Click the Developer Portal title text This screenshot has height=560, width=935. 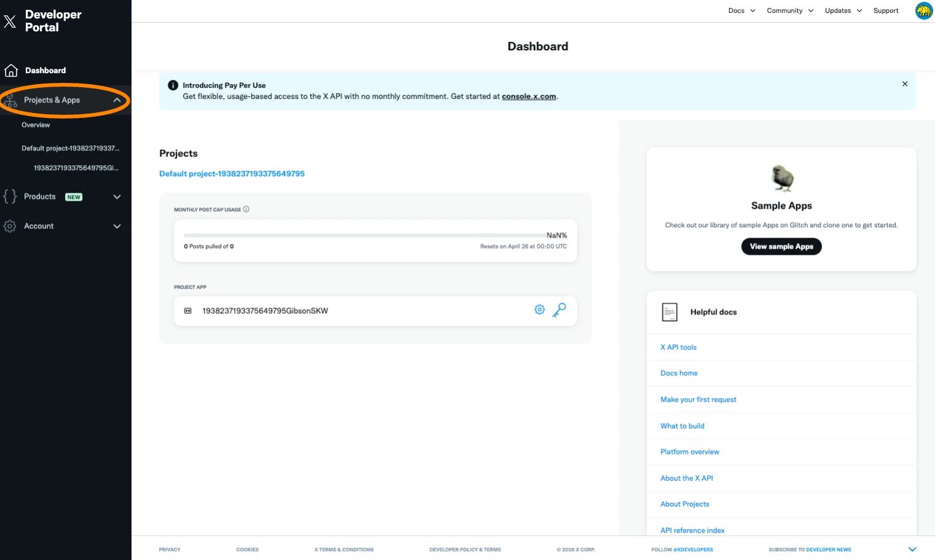(53, 21)
